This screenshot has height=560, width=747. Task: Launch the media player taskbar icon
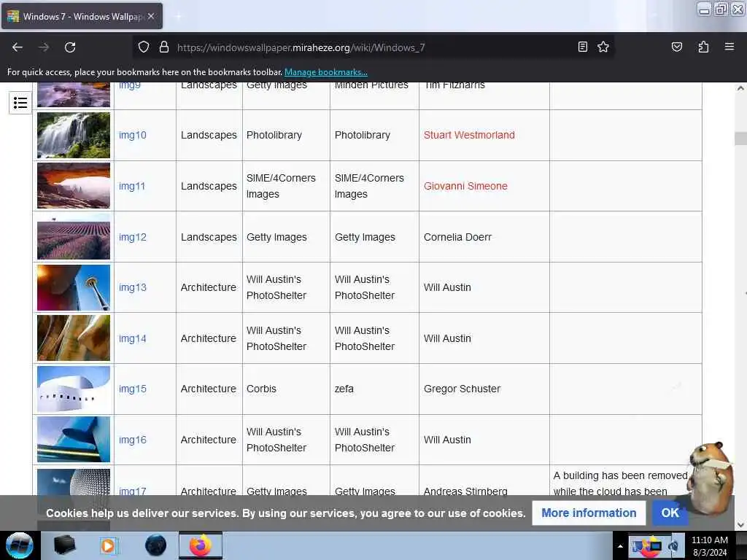[109, 545]
